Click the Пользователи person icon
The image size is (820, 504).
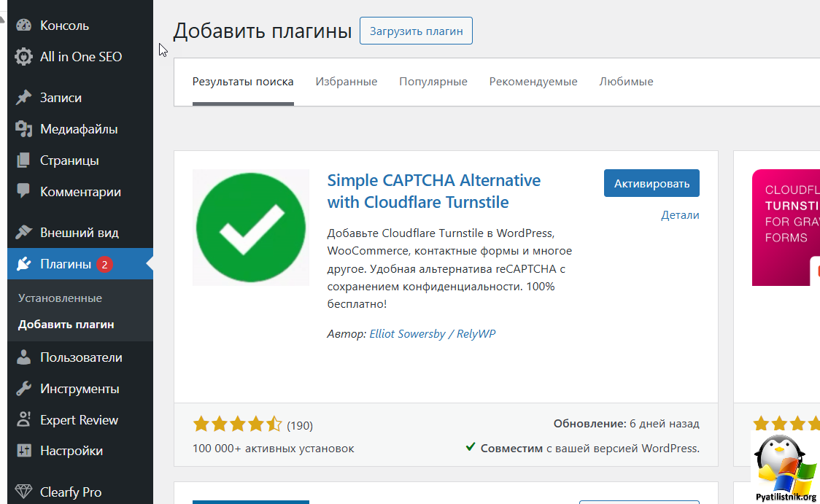click(23, 357)
